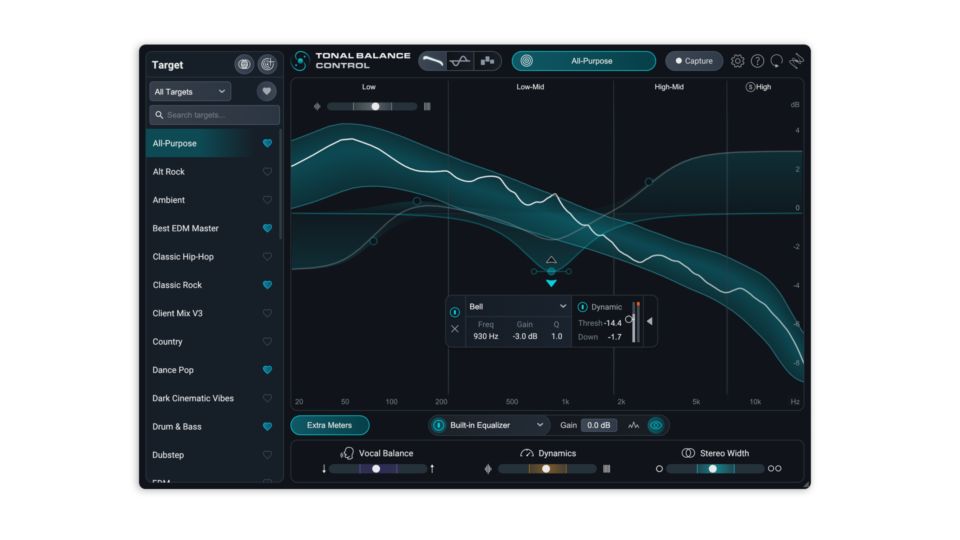960x540 pixels.
Task: Click the Dynamics gauge icon
Action: 527,453
